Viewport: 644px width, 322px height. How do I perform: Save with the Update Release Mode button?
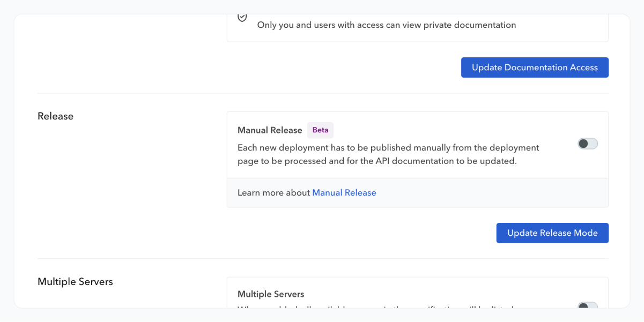552,233
